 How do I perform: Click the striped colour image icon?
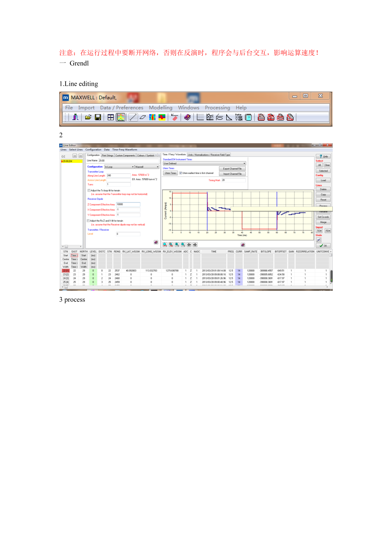point(152,117)
